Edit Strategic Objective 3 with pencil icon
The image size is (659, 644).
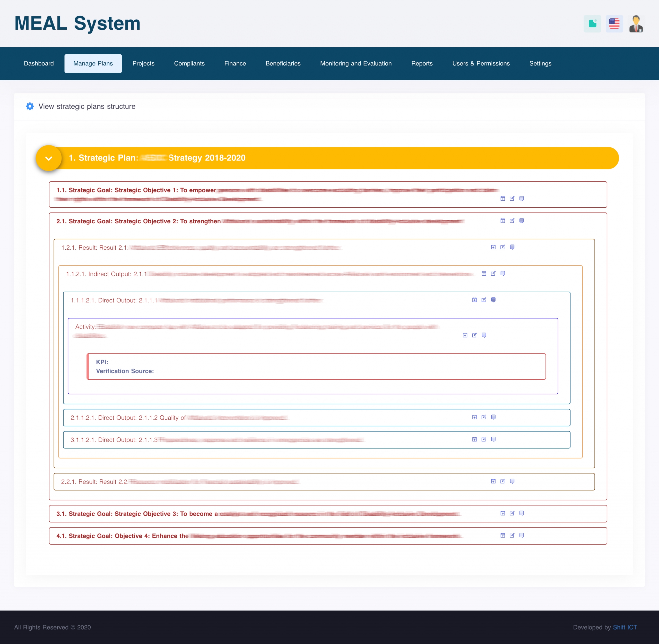[x=512, y=513]
